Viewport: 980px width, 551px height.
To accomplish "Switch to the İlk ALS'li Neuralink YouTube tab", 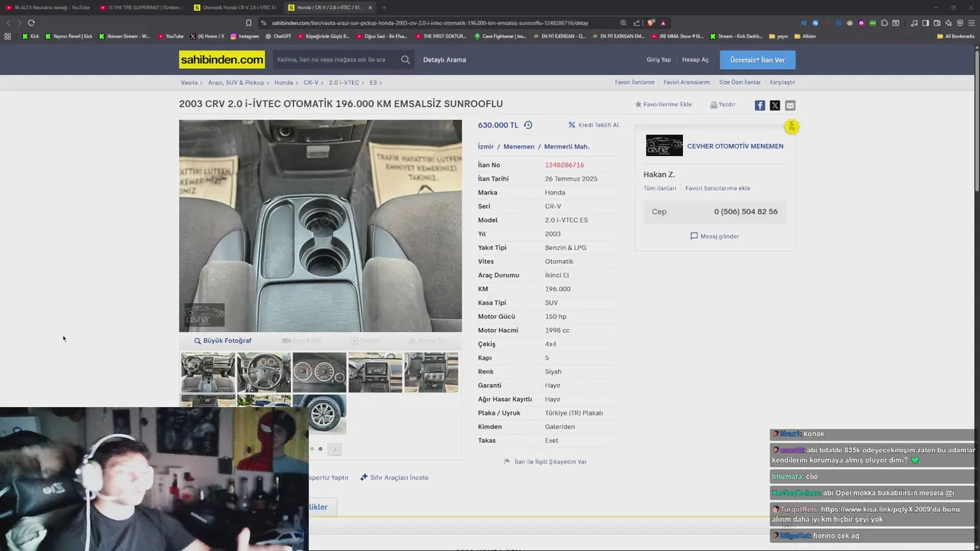I will pyautogui.click(x=47, y=8).
